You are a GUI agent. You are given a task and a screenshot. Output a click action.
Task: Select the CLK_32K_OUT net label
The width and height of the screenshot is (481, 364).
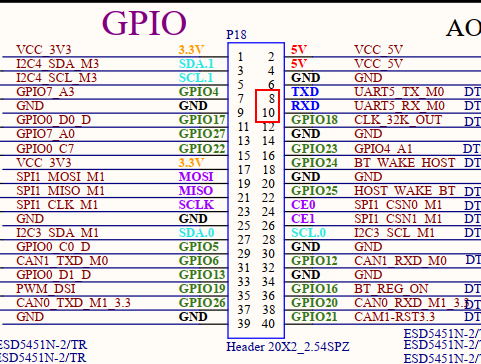(x=398, y=120)
